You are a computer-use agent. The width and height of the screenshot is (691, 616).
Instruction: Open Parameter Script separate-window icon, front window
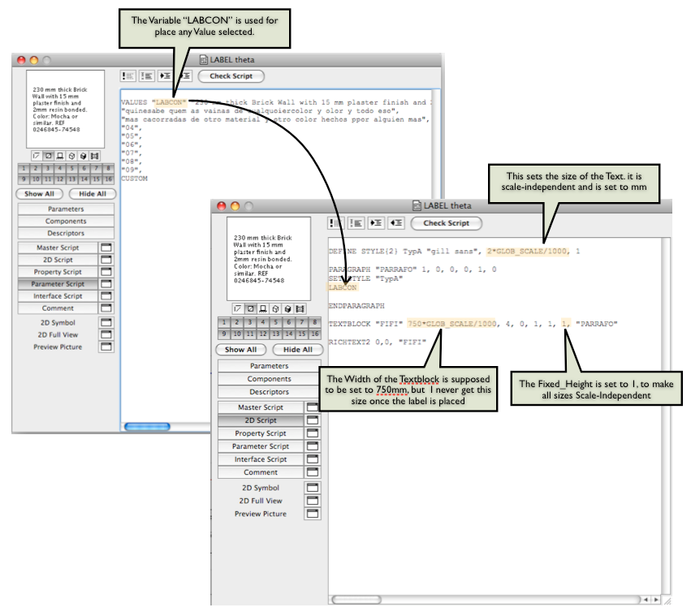pyautogui.click(x=313, y=446)
